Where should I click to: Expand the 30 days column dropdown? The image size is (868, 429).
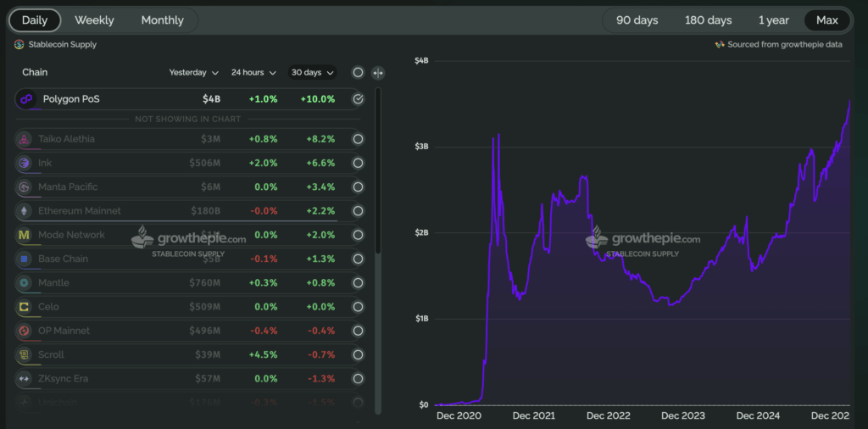coord(312,73)
